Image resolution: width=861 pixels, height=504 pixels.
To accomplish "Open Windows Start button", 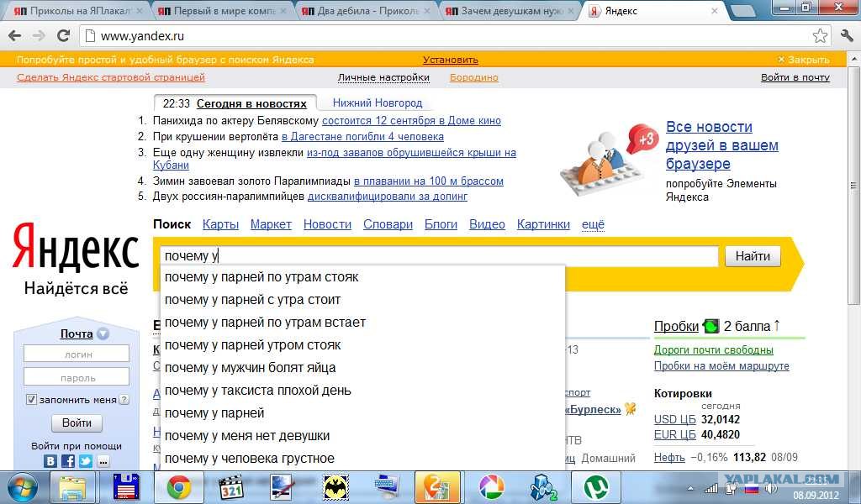I will (21, 487).
